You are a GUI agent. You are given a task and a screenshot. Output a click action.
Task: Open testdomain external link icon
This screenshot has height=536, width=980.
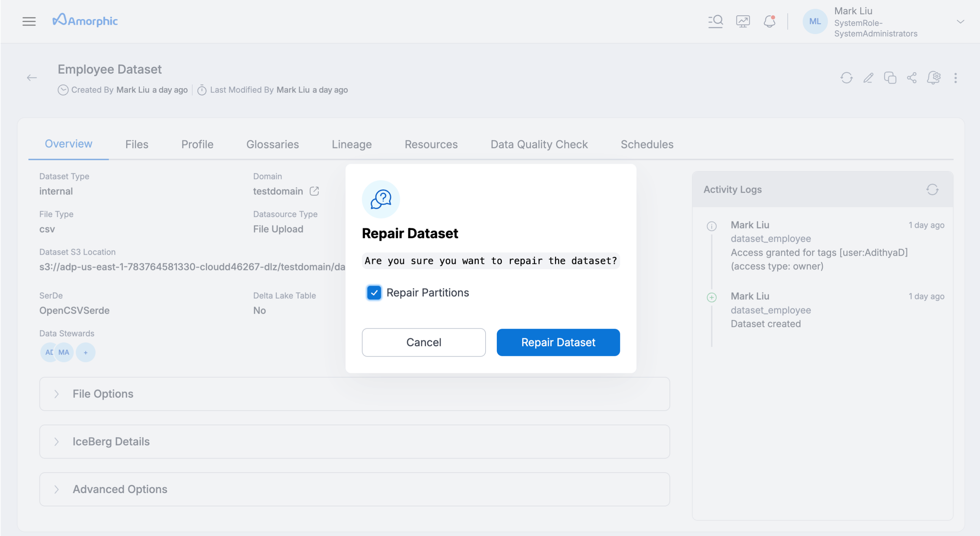(314, 191)
